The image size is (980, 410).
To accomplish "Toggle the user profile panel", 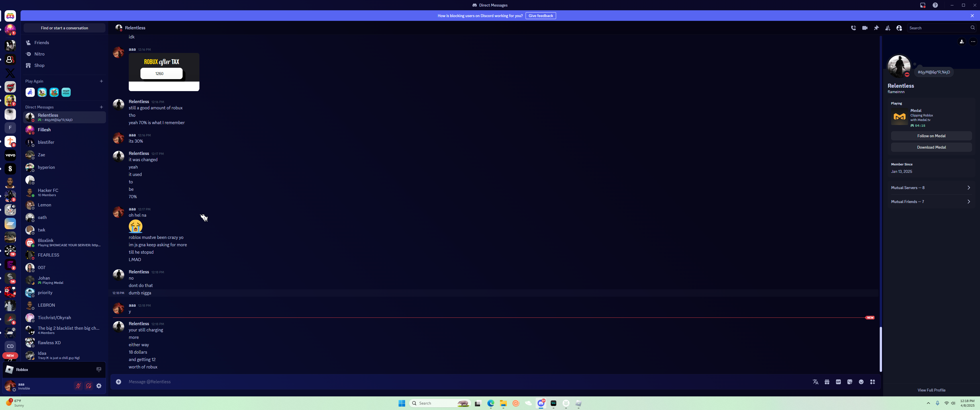I will pyautogui.click(x=899, y=28).
